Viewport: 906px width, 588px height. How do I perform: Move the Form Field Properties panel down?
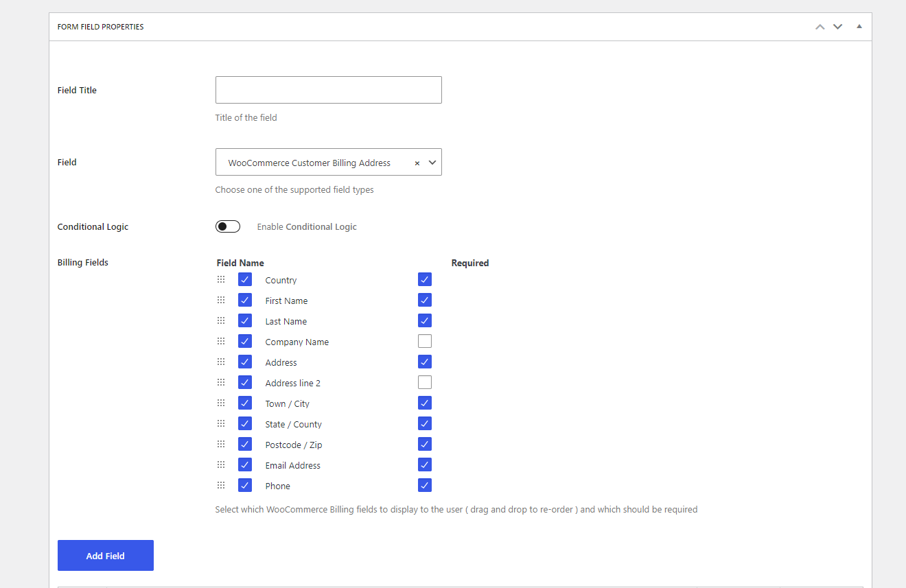[837, 27]
